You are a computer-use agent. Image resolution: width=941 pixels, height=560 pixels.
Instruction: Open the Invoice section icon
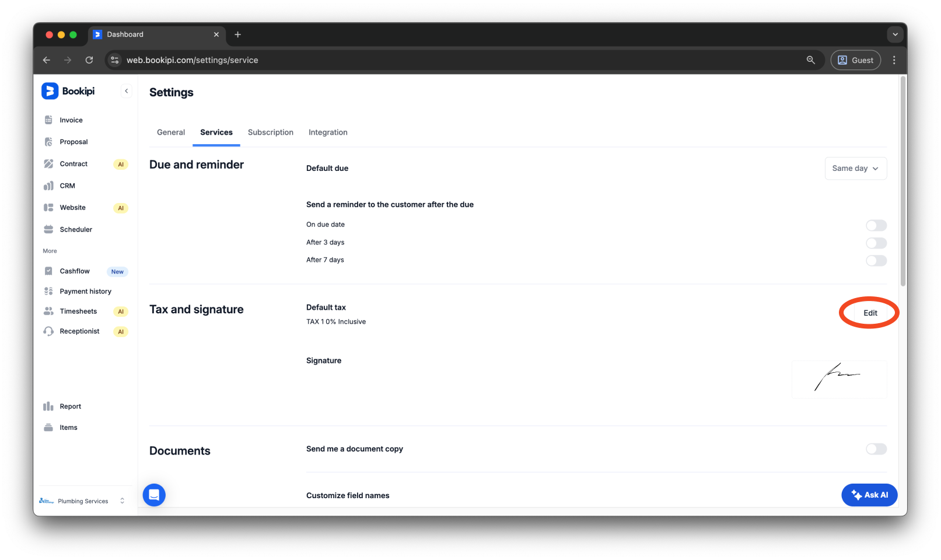[49, 120]
